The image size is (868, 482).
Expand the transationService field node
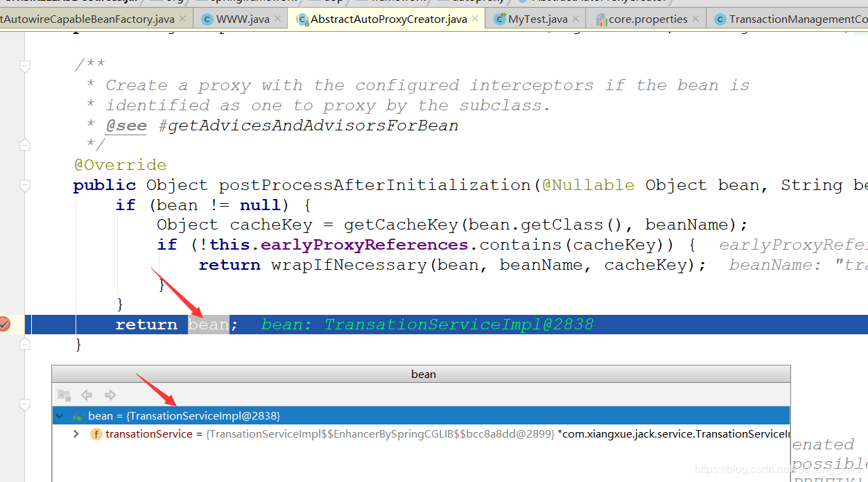(x=76, y=434)
